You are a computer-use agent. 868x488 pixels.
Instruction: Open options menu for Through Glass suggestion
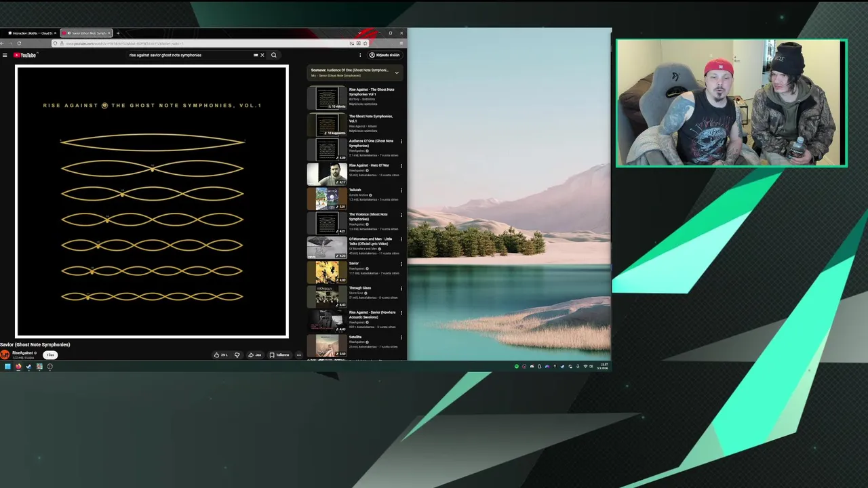401,289
